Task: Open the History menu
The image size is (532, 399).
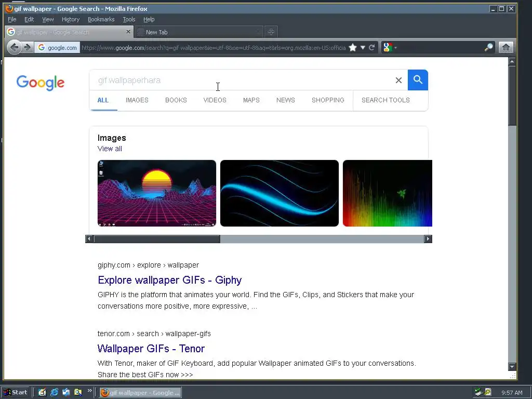Action: click(x=71, y=19)
